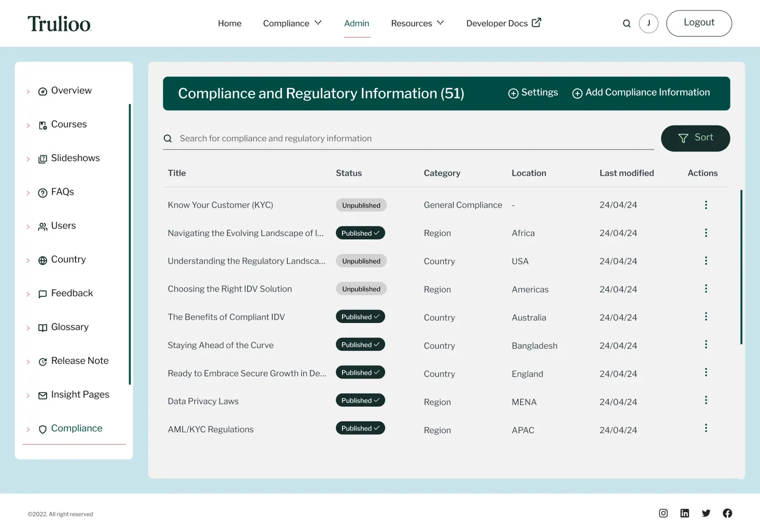This screenshot has width=760, height=532.
Task: Open LinkedIn icon in footer
Action: point(685,513)
